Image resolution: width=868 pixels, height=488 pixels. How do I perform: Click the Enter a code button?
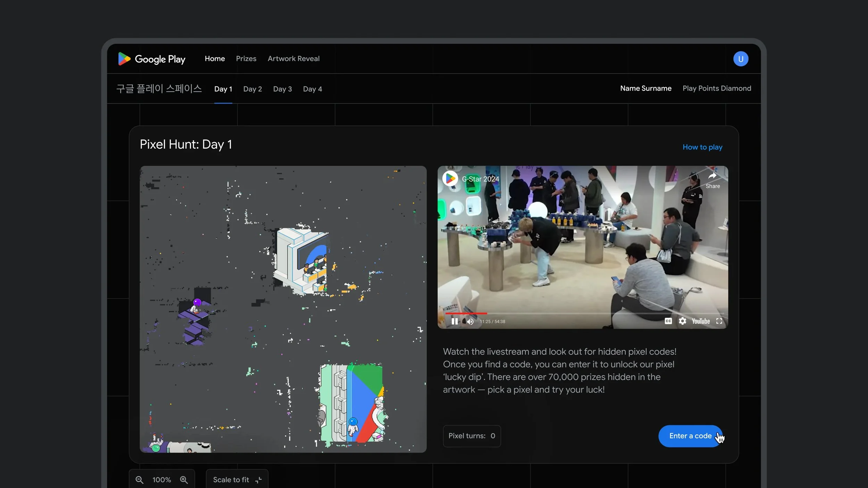[x=690, y=436]
